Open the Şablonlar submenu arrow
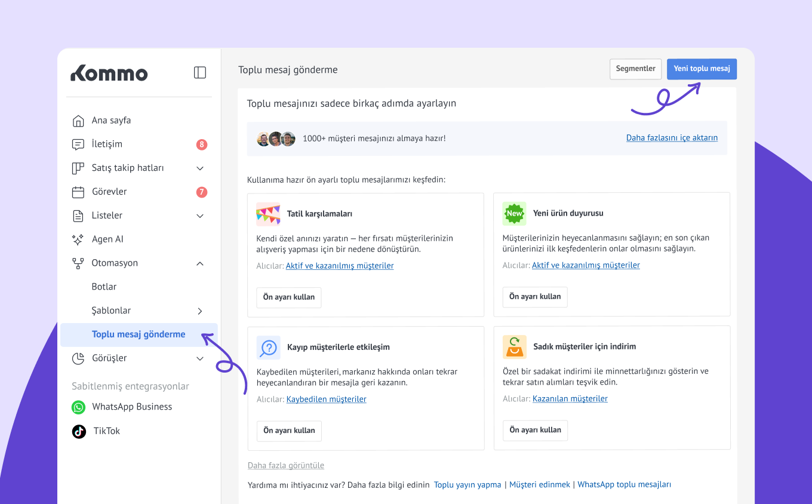 point(200,311)
